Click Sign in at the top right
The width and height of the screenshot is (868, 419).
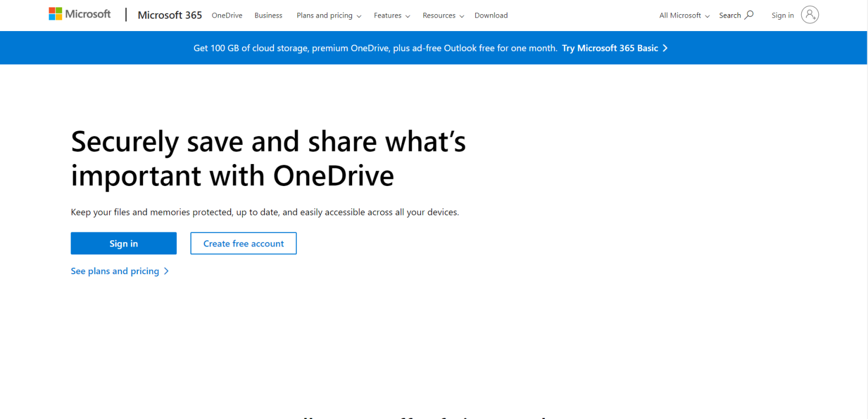[782, 15]
